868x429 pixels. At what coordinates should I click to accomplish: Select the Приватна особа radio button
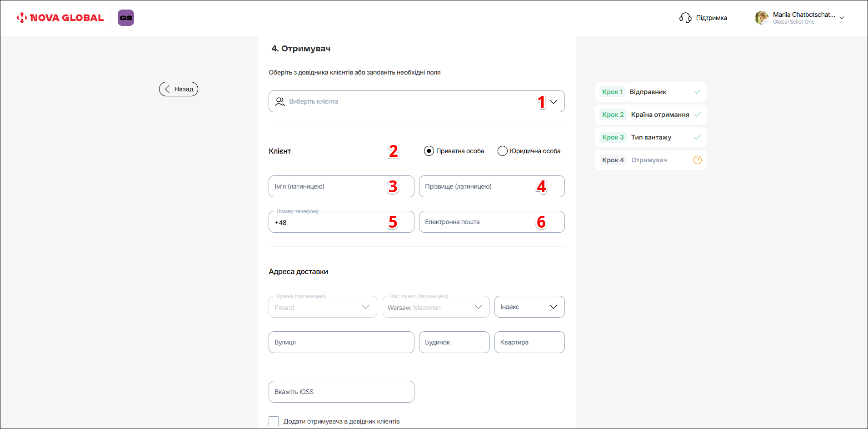[x=429, y=151]
